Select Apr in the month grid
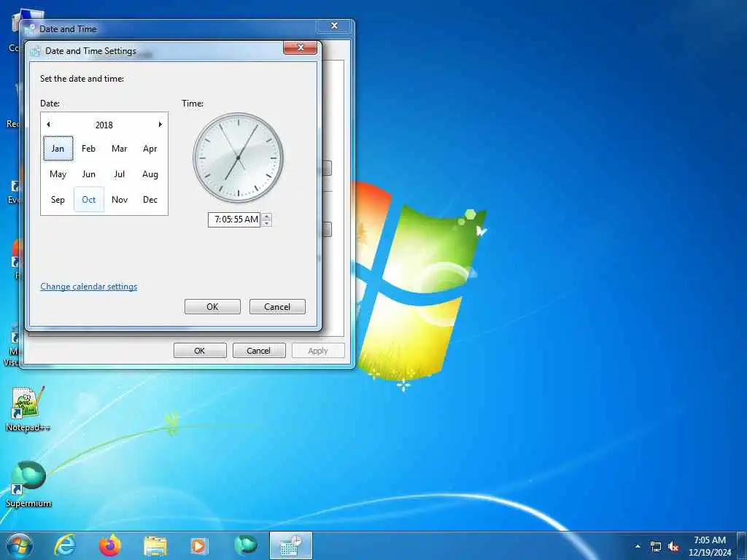Viewport: 747px width, 560px height. point(150,149)
